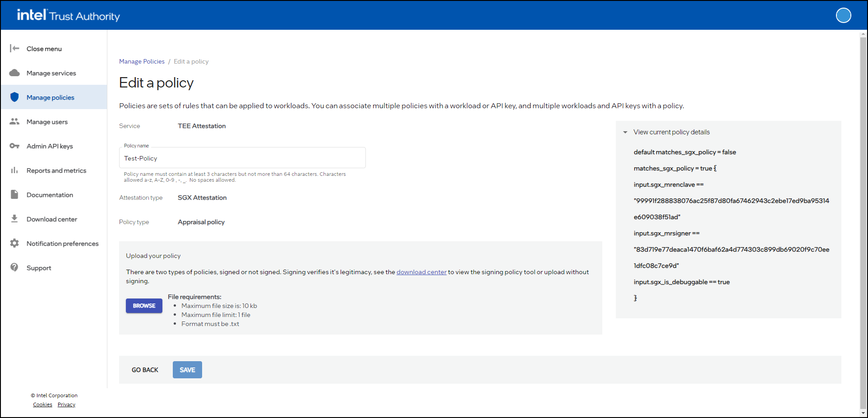The image size is (868, 418).
Task: Collapse the View current policy details arrow
Action: click(625, 132)
